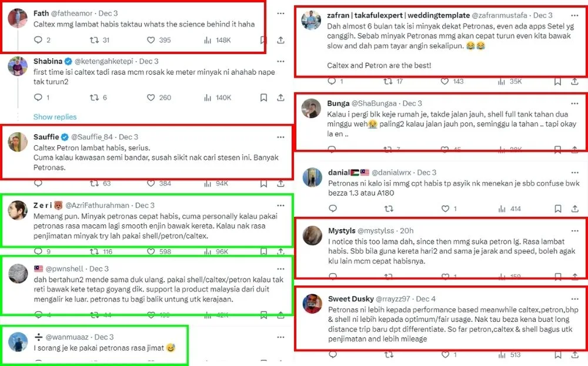Bookmark zafran's Petronas tweet
The height and width of the screenshot is (366, 588).
point(557,81)
